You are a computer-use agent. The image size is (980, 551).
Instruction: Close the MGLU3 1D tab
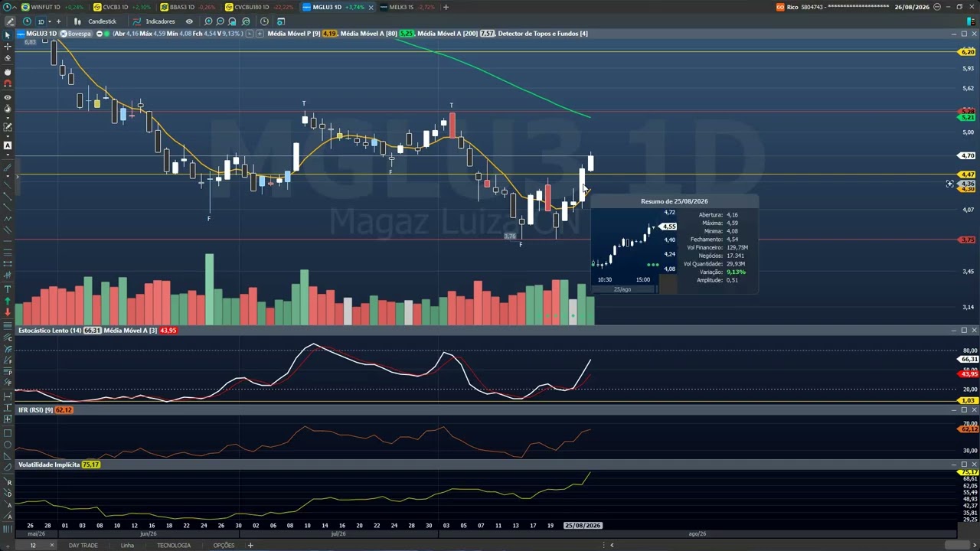(371, 7)
